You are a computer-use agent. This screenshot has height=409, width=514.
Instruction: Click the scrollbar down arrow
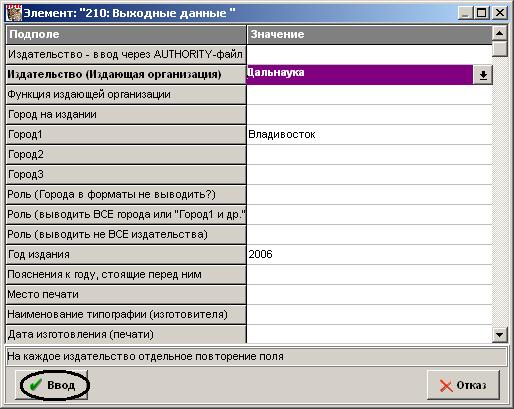pos(499,334)
